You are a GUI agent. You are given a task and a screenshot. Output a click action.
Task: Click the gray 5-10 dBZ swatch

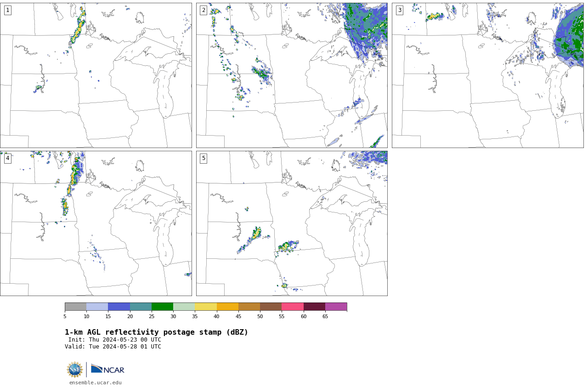click(75, 307)
